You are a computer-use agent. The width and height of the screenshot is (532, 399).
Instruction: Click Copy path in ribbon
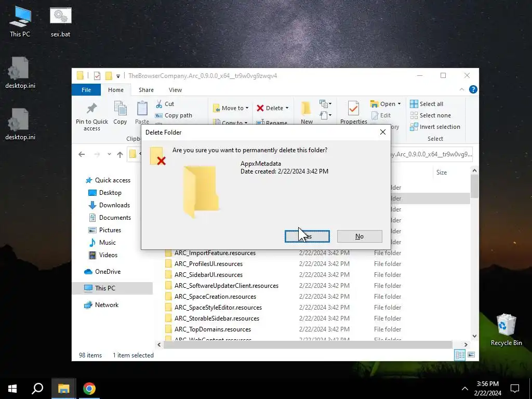coord(174,115)
